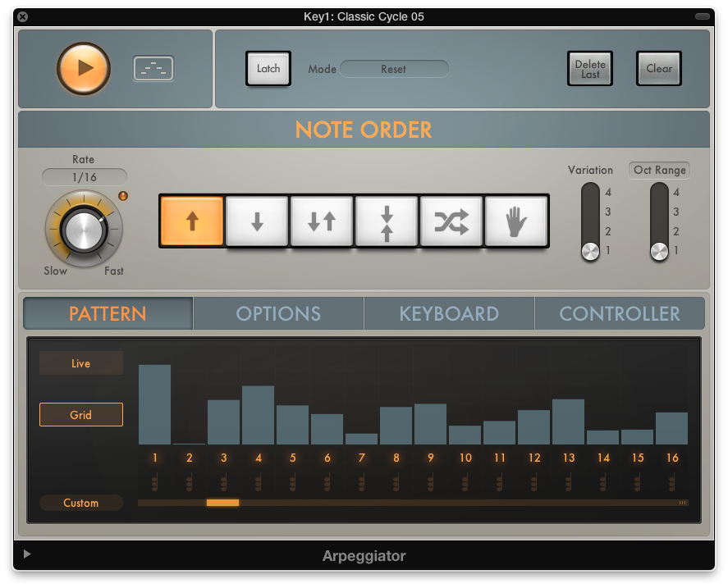The image size is (728, 588).
Task: Select the Random shuffle note order
Action: (x=451, y=221)
